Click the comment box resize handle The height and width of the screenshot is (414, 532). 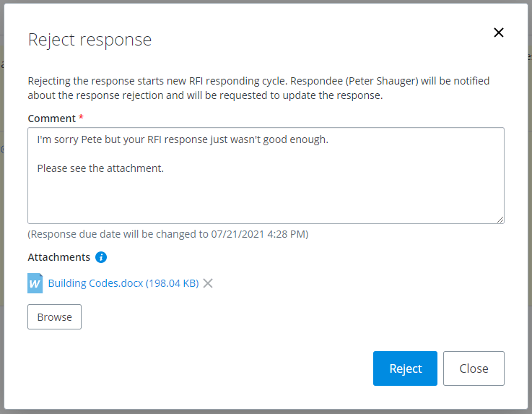pyautogui.click(x=500, y=219)
